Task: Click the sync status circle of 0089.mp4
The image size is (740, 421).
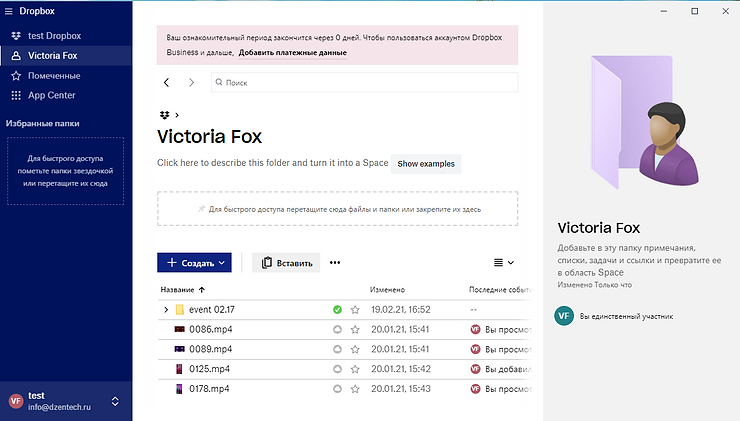Action: pos(337,349)
